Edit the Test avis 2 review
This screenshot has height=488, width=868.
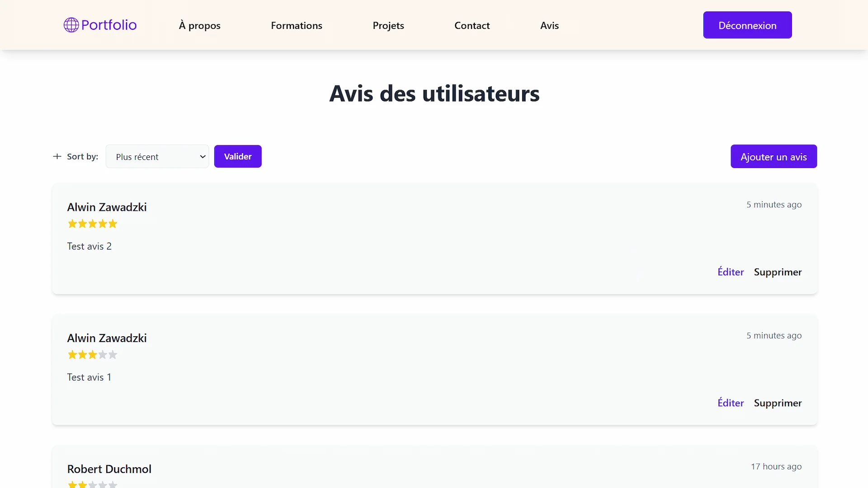tap(731, 272)
